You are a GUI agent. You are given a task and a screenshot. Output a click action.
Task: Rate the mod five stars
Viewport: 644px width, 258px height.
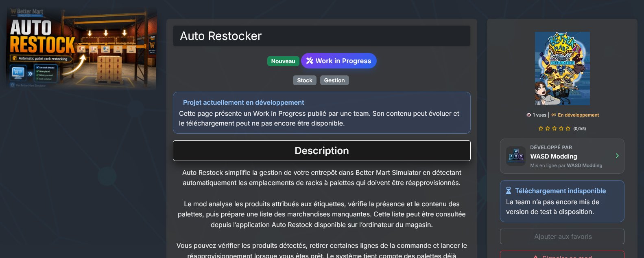tap(568, 128)
